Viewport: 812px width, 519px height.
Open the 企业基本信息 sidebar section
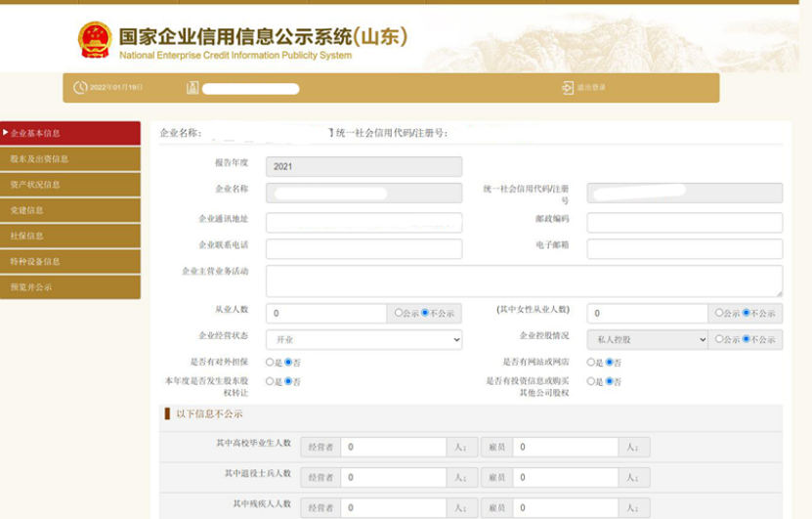tap(70, 133)
